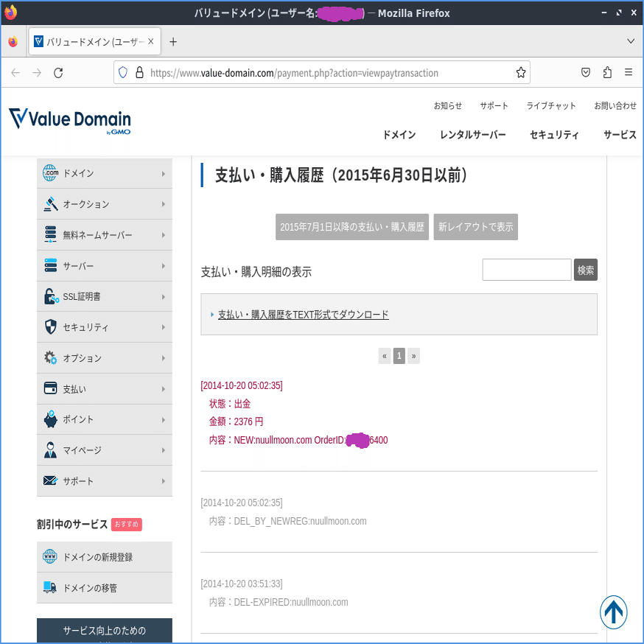Click the Value Domain logo
The image size is (644, 644).
pos(69,121)
